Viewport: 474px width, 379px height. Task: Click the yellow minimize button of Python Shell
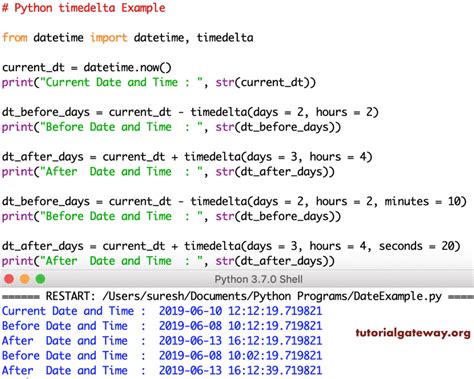click(x=25, y=279)
